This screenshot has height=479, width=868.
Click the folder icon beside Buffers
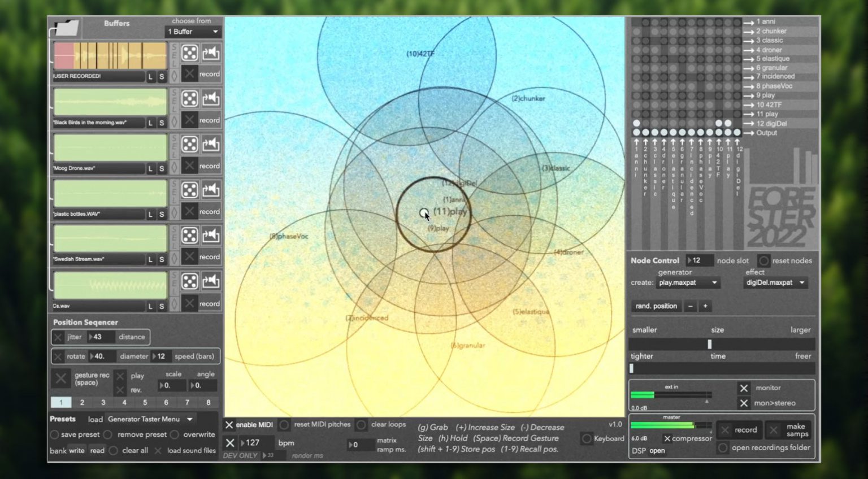click(66, 27)
